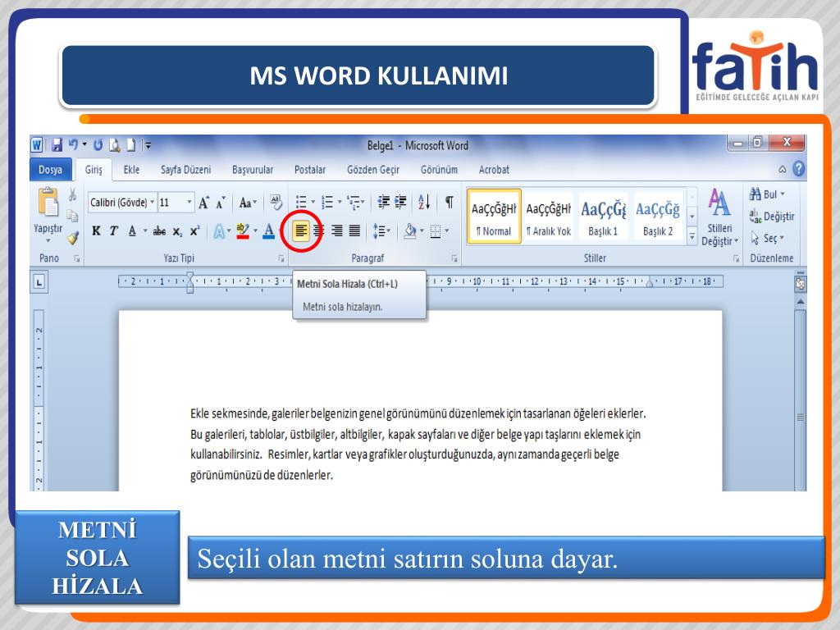Toggle underline A formatting

pos(132,231)
